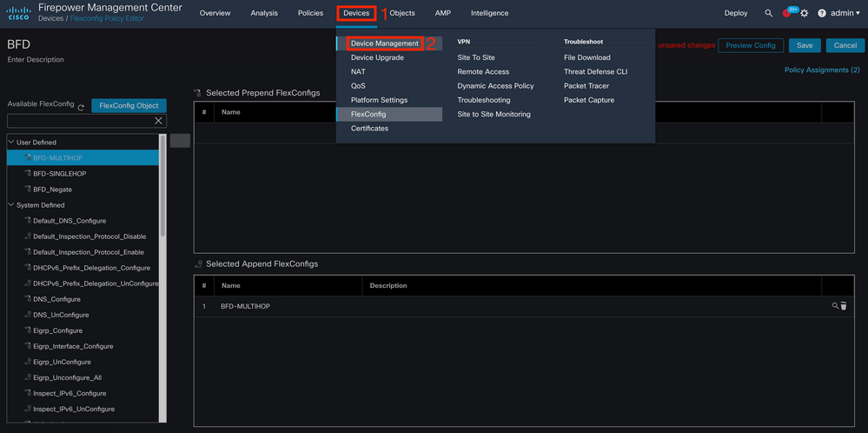Click the Devices breadcrumb link
The width and height of the screenshot is (868, 433).
[50, 18]
